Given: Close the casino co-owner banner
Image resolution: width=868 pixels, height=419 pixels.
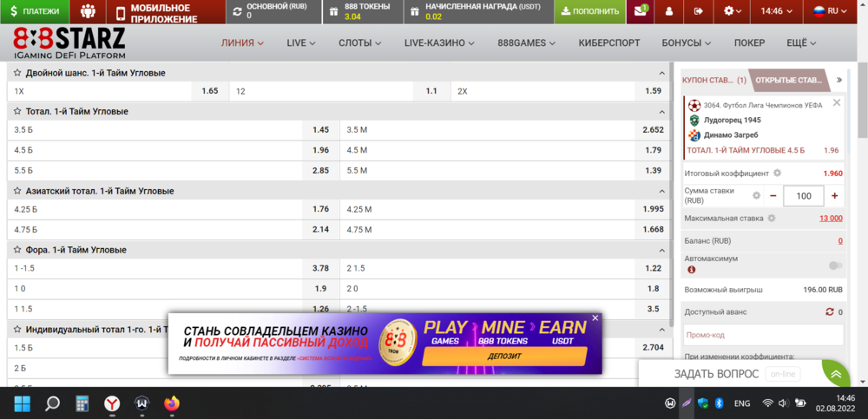Looking at the screenshot, I should tap(595, 318).
